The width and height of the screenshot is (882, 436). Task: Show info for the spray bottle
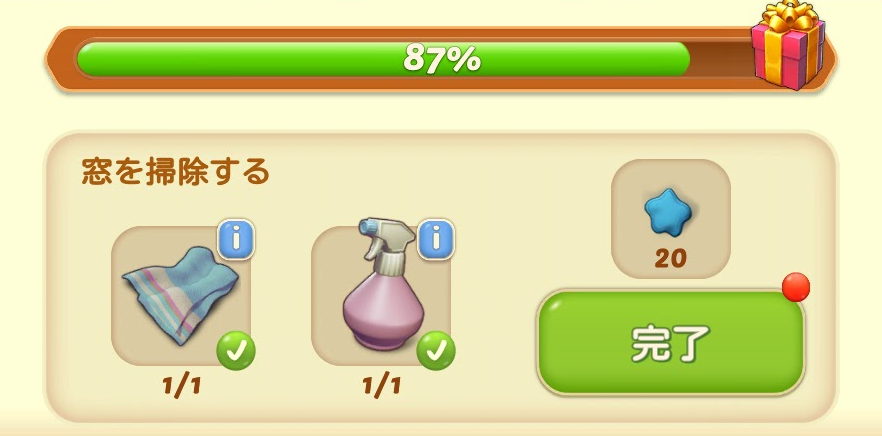pos(436,240)
